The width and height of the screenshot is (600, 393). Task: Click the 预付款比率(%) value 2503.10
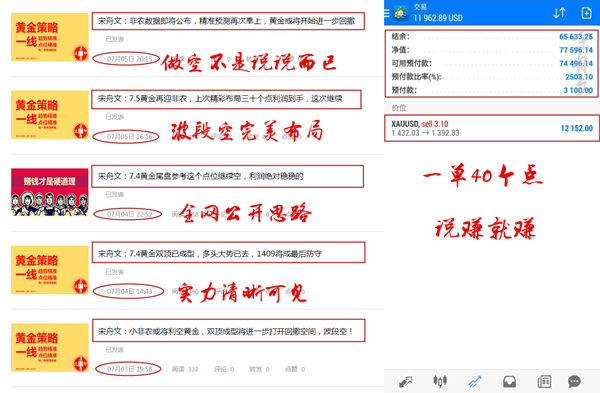click(x=579, y=77)
